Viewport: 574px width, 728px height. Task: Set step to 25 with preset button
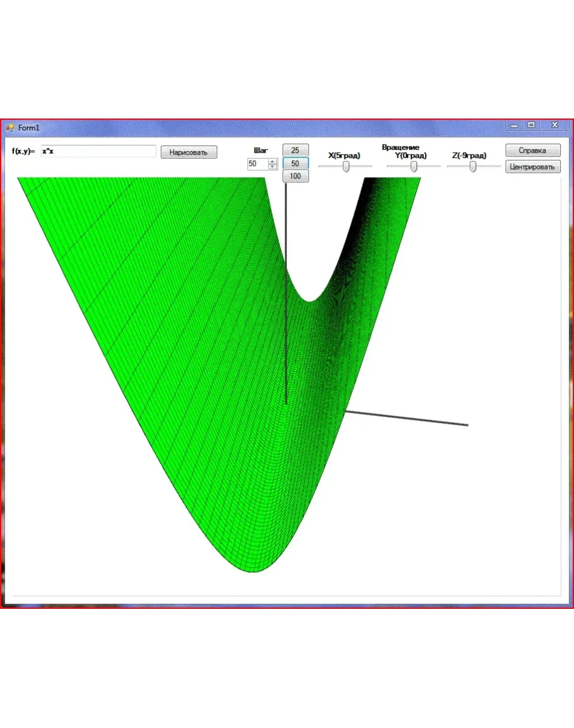pyautogui.click(x=295, y=150)
